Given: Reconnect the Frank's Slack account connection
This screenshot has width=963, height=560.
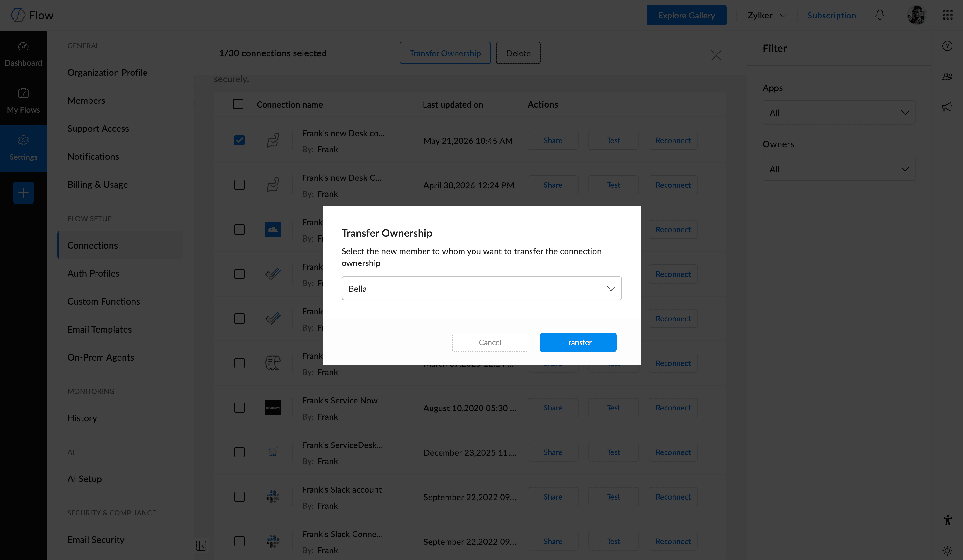Looking at the screenshot, I should (x=673, y=497).
